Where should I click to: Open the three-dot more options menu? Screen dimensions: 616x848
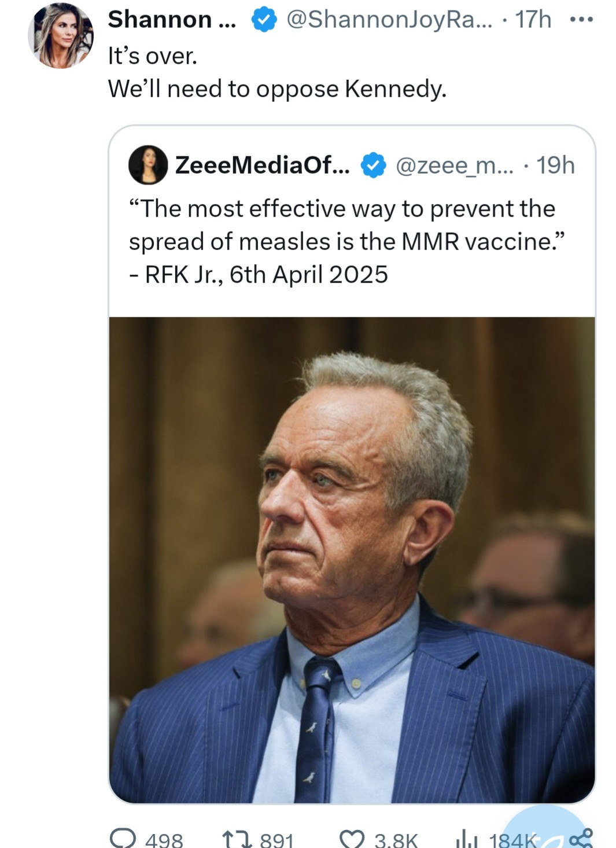click(x=581, y=20)
